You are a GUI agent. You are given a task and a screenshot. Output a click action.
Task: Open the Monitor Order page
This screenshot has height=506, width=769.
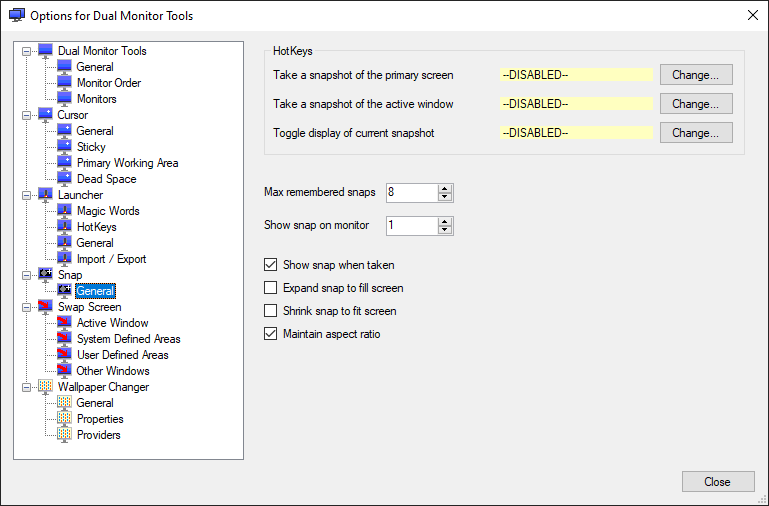109,83
